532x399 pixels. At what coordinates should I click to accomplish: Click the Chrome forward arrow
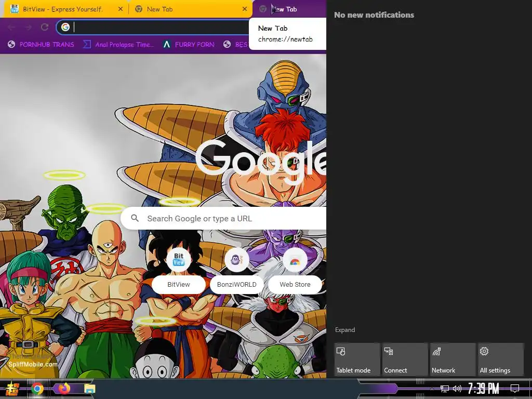[28, 27]
